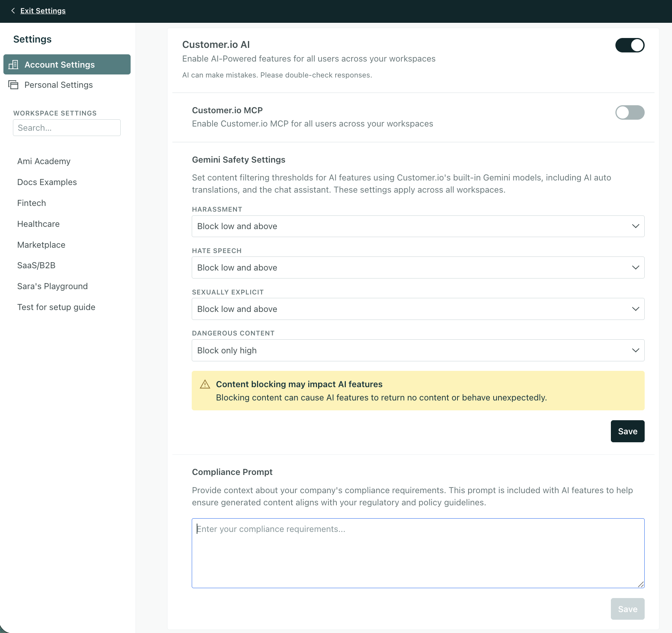Screen dimensions: 672x633
Task: Select the Account Settings menu item
Action: 60,65
